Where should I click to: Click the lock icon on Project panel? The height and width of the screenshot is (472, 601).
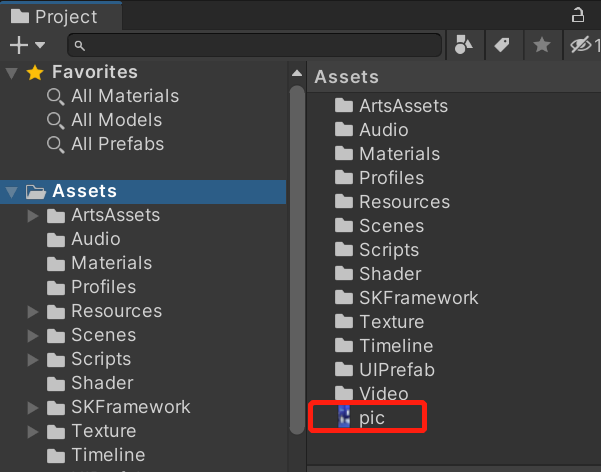[577, 15]
